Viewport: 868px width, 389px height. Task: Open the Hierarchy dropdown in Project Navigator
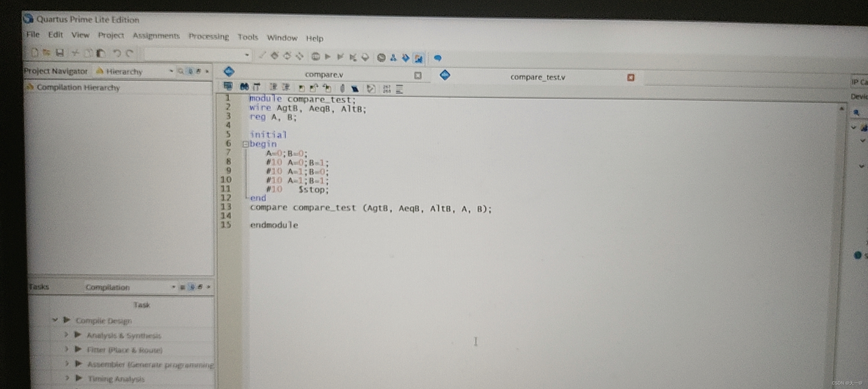171,71
